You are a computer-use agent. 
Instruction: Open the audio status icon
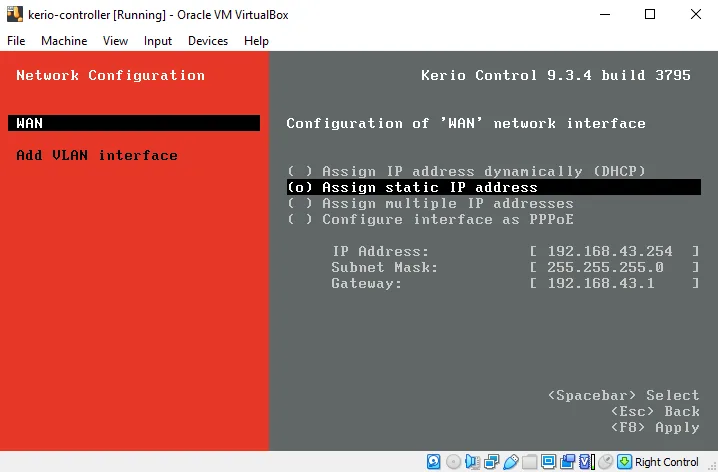[x=472, y=461]
